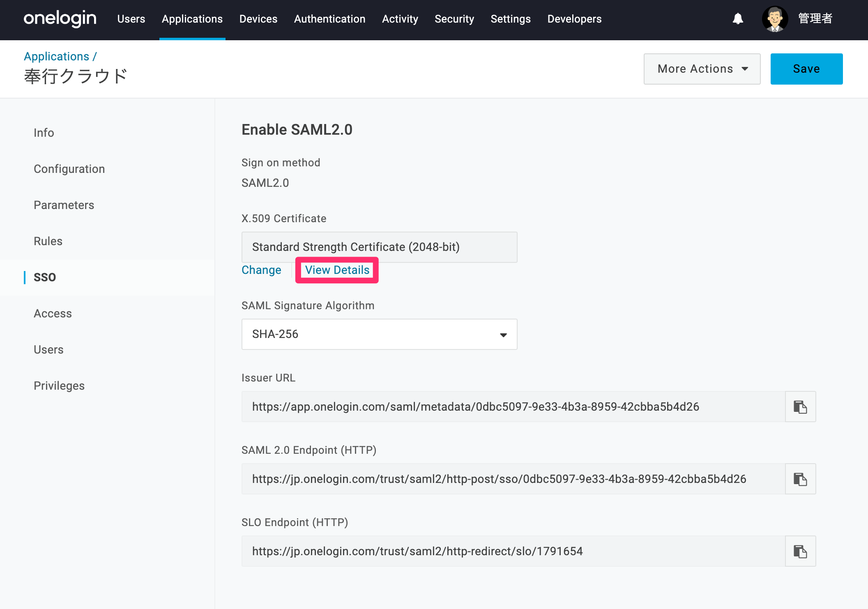
Task: Open the SAML Signature Algorithm dropdown
Action: 379,334
